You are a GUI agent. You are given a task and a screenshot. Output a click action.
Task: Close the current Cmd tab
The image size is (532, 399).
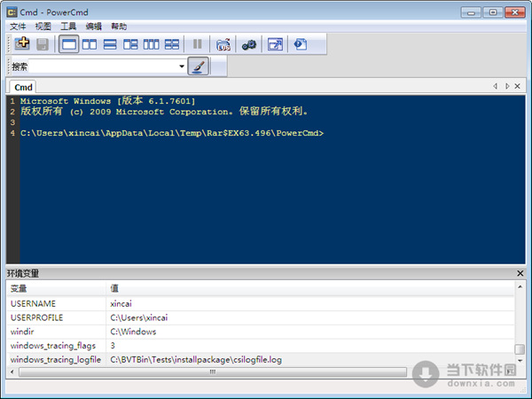(x=518, y=86)
